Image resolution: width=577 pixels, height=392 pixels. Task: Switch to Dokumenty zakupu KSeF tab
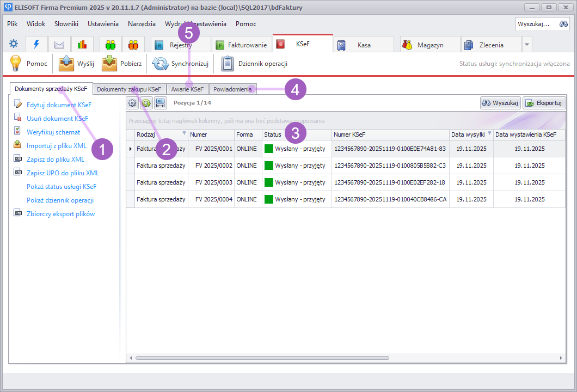(x=128, y=89)
